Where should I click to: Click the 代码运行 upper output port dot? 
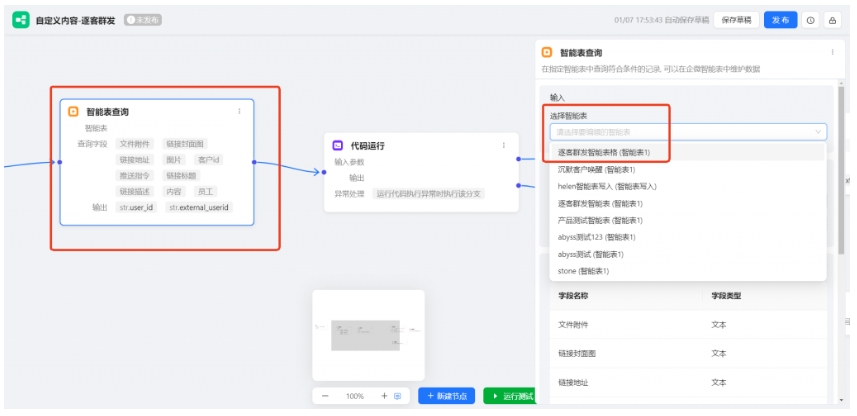click(x=518, y=159)
